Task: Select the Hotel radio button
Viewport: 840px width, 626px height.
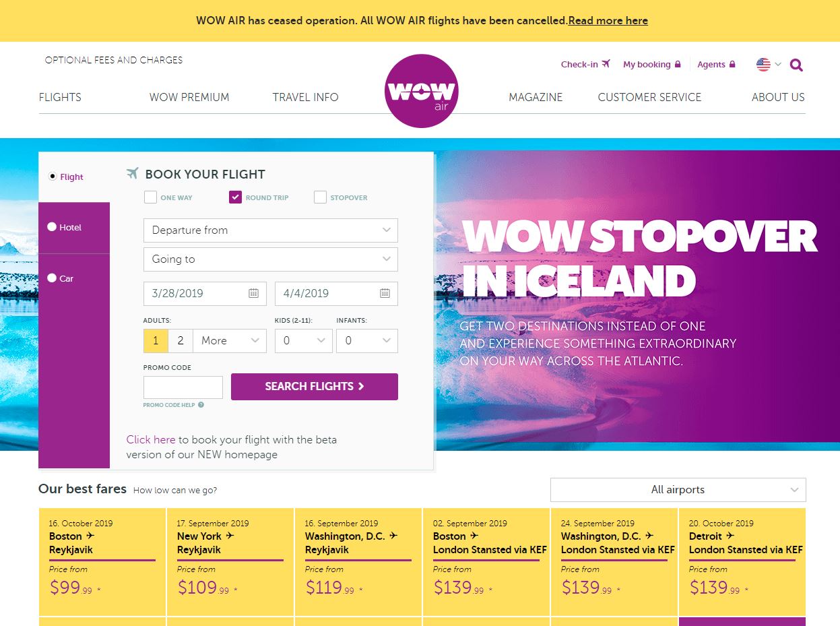Action: (x=52, y=227)
